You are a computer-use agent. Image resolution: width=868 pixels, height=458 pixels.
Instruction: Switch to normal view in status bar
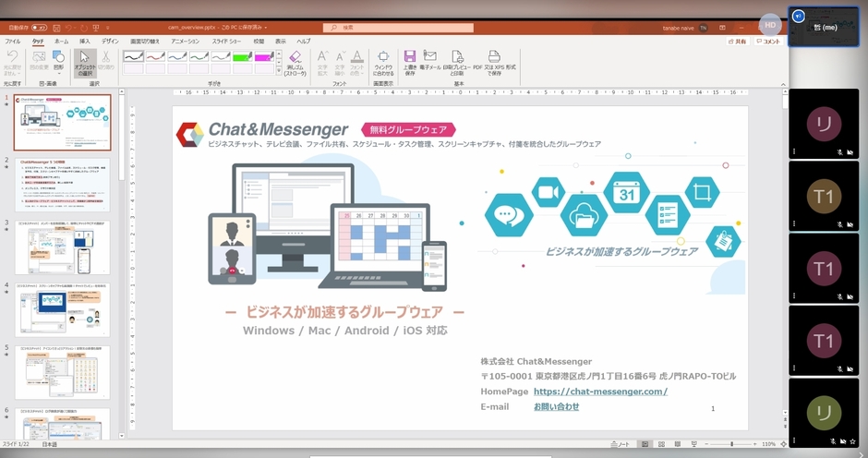pos(645,444)
